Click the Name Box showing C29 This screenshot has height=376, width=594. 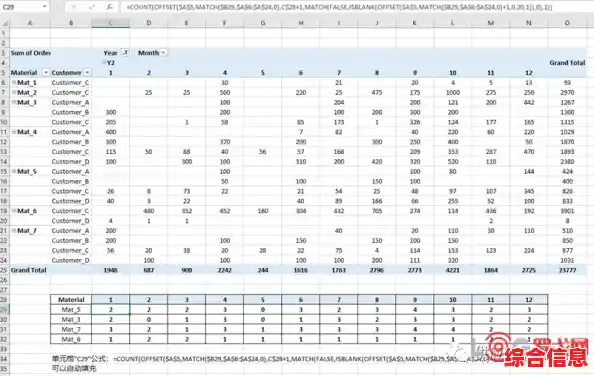click(21, 7)
